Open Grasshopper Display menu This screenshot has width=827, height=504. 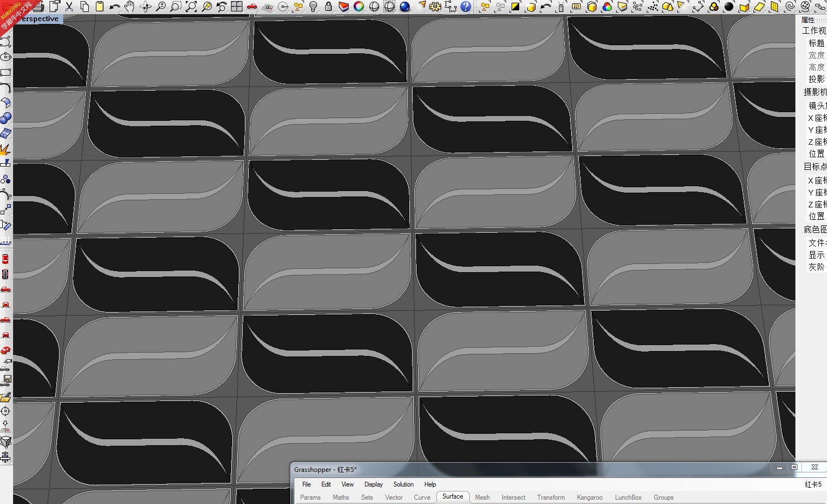374,484
